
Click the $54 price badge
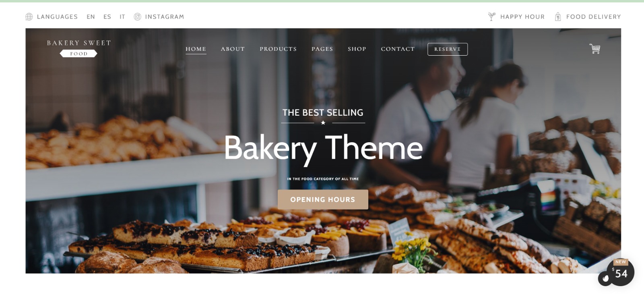[620, 272]
